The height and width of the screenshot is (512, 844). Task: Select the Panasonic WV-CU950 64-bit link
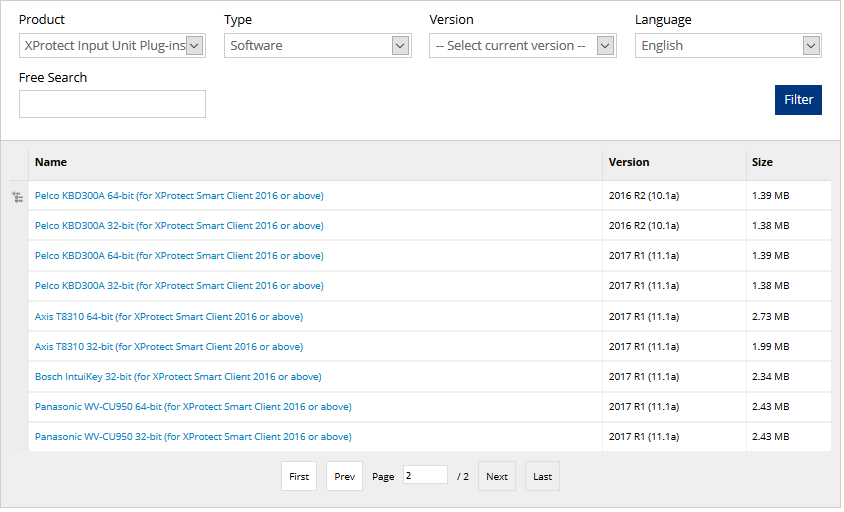pos(193,407)
